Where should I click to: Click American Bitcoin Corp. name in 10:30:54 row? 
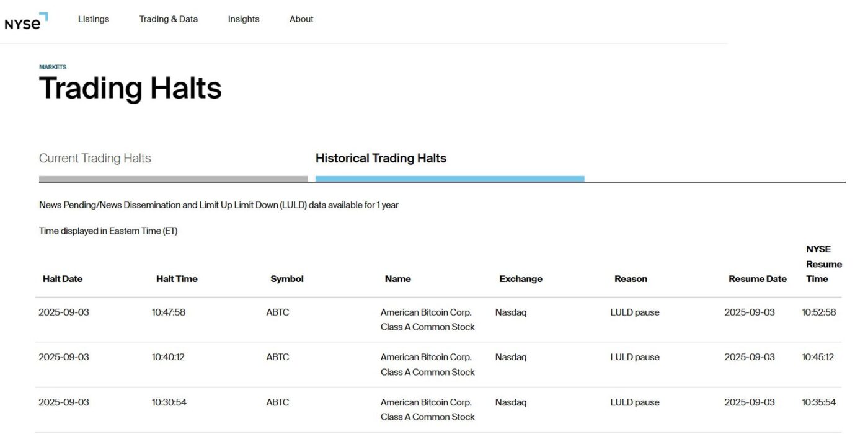[x=428, y=410]
